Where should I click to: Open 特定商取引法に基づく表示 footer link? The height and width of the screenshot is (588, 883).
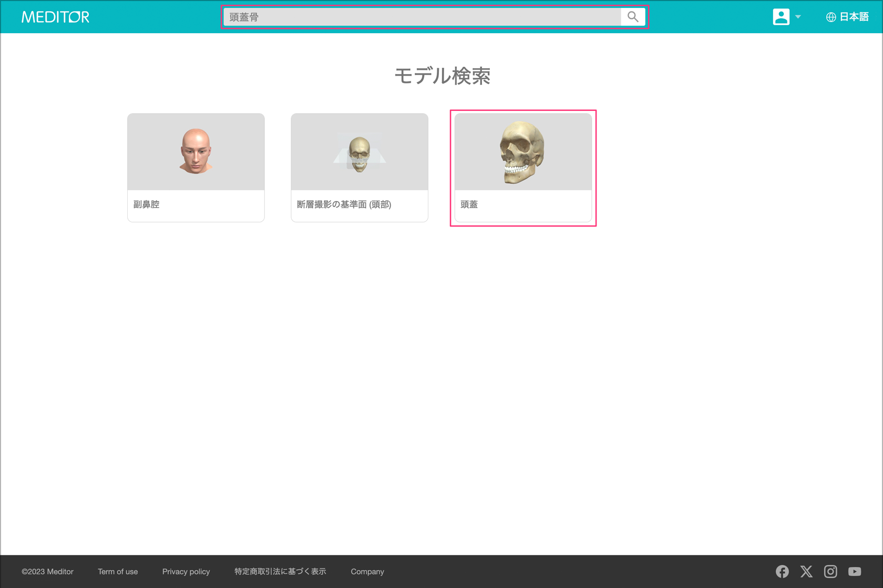point(280,572)
